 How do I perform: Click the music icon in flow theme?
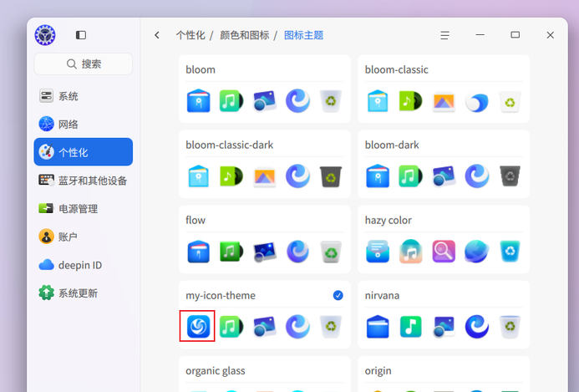pos(231,252)
